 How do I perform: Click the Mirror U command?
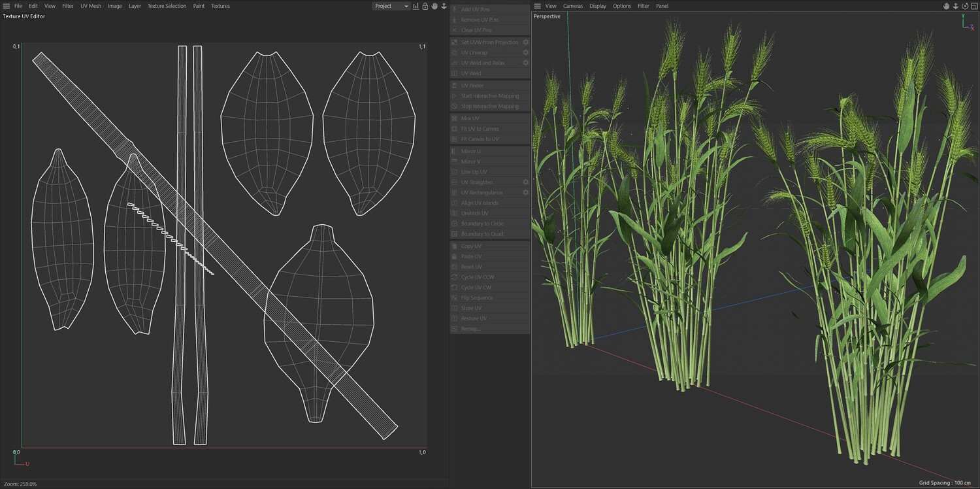click(x=489, y=151)
